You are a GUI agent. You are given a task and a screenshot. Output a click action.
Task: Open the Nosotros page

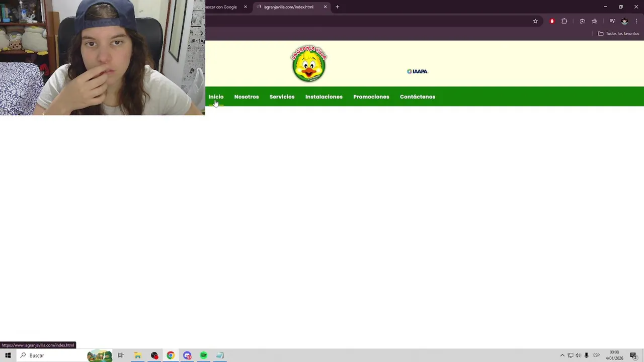click(x=247, y=97)
